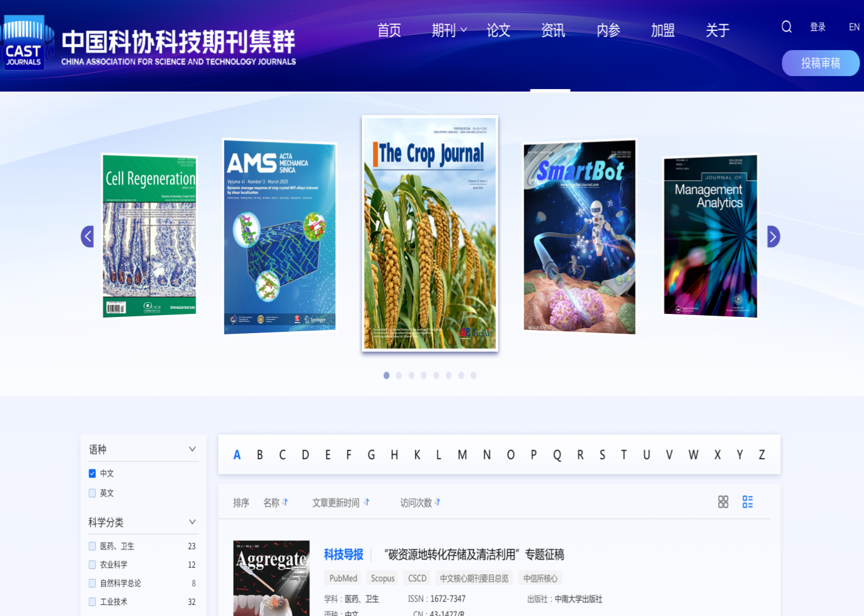
Task: Check the 农业科学 category checkbox
Action: click(x=92, y=565)
